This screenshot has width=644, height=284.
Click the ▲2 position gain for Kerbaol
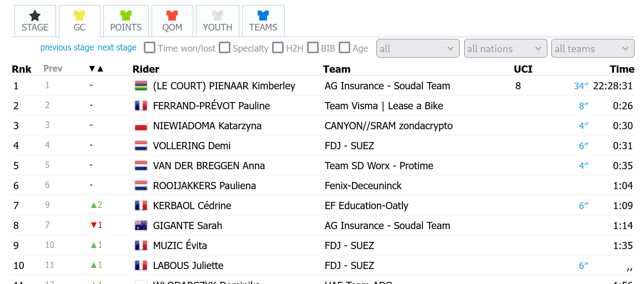coord(96,205)
